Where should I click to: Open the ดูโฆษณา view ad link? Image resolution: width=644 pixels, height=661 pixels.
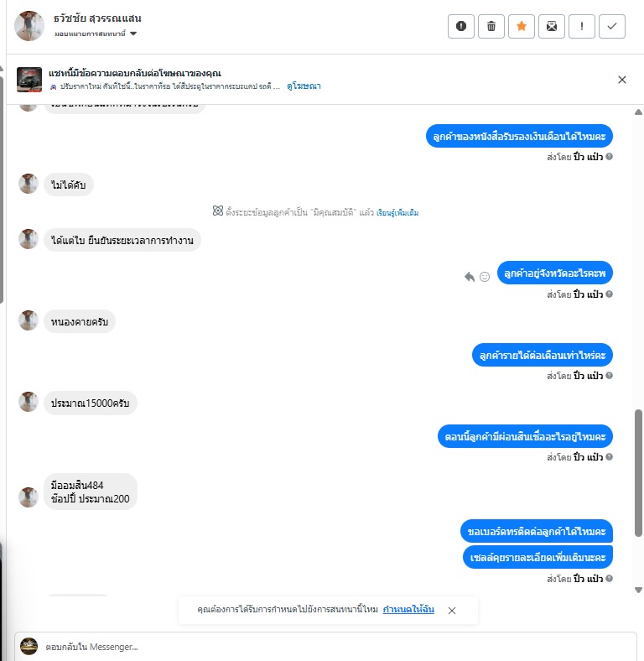point(304,86)
